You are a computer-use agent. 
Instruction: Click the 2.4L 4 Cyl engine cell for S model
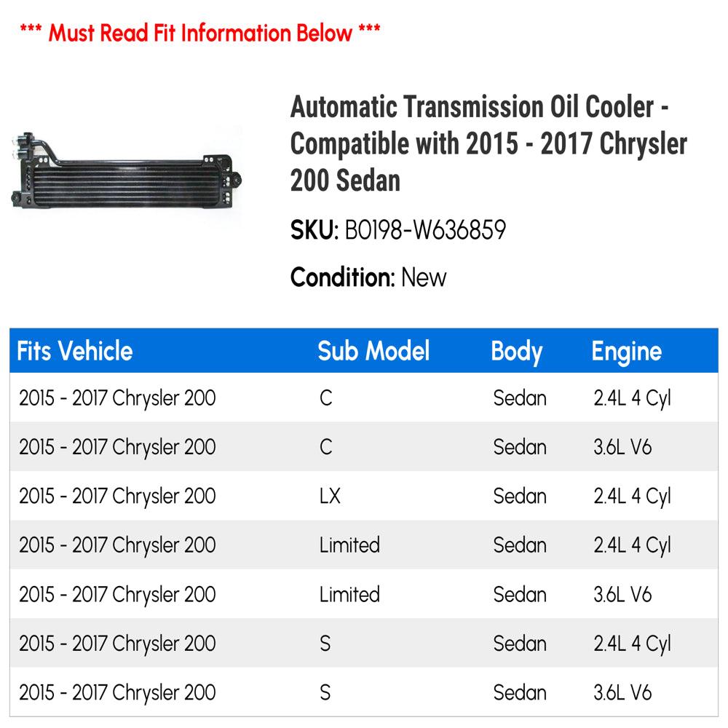tap(632, 644)
